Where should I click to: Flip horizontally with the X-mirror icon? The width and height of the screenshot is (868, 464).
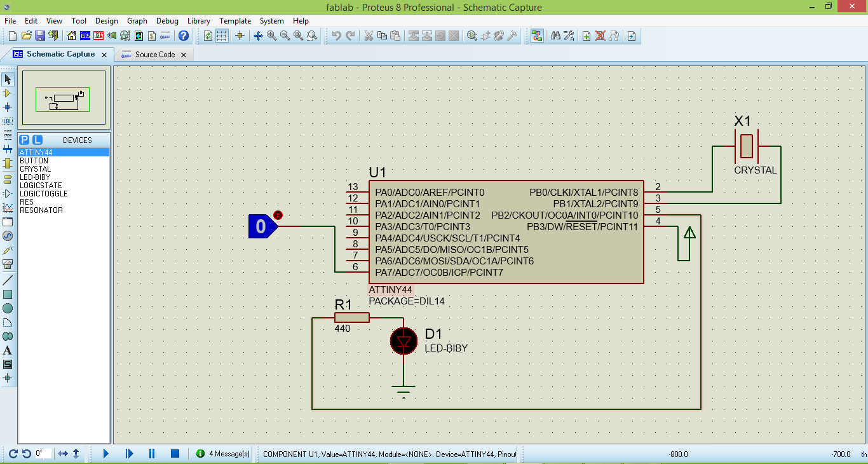pos(63,454)
